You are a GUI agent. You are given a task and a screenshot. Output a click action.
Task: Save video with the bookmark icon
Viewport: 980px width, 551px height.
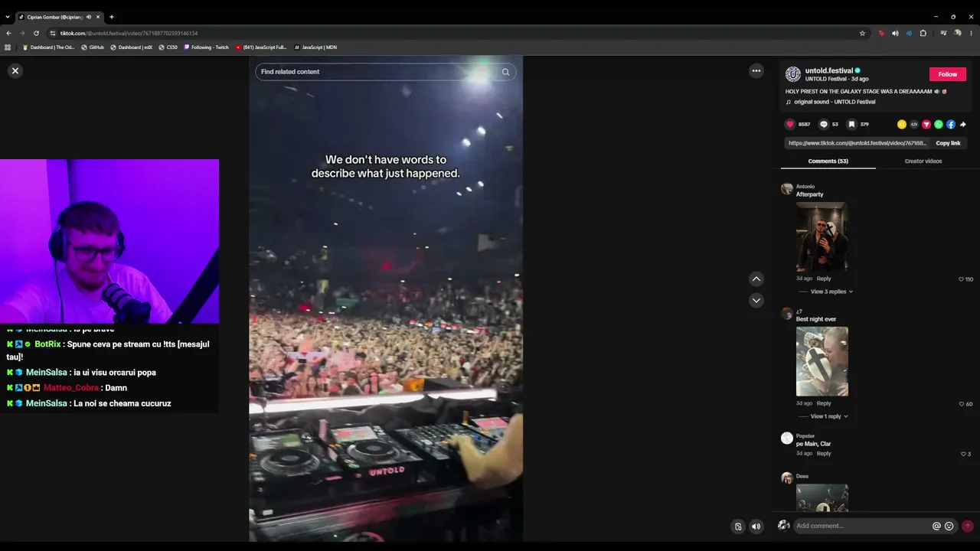(851, 124)
